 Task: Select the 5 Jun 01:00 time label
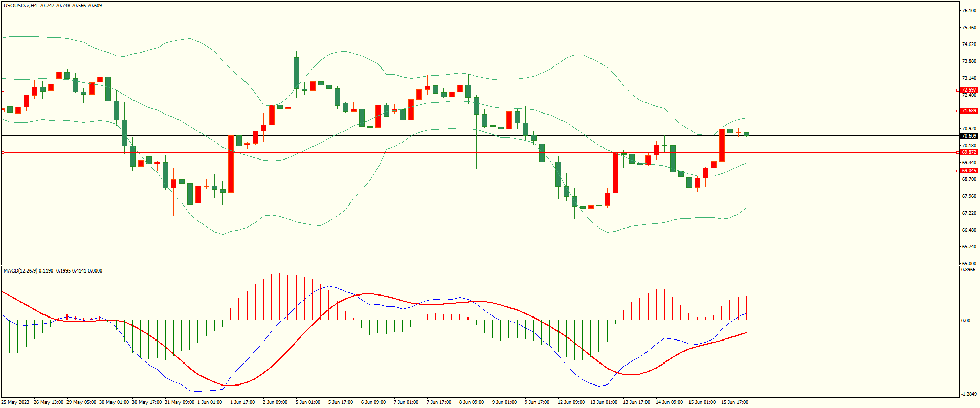click(308, 402)
